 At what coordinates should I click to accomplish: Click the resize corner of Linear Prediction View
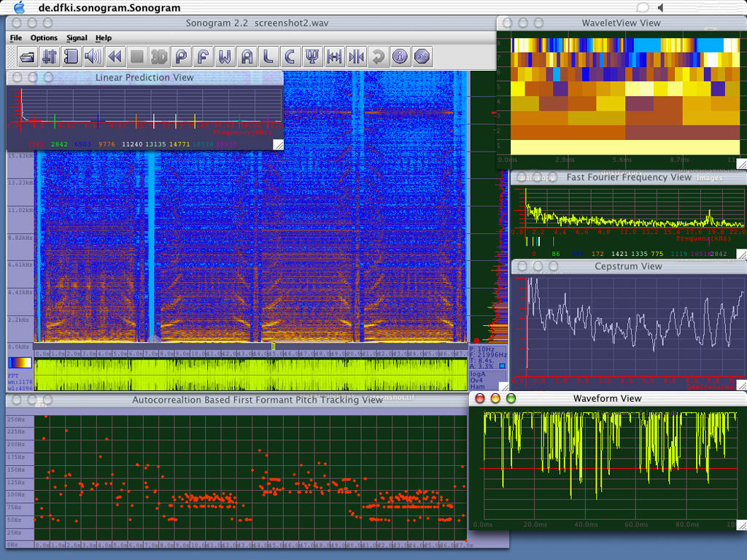(278, 145)
